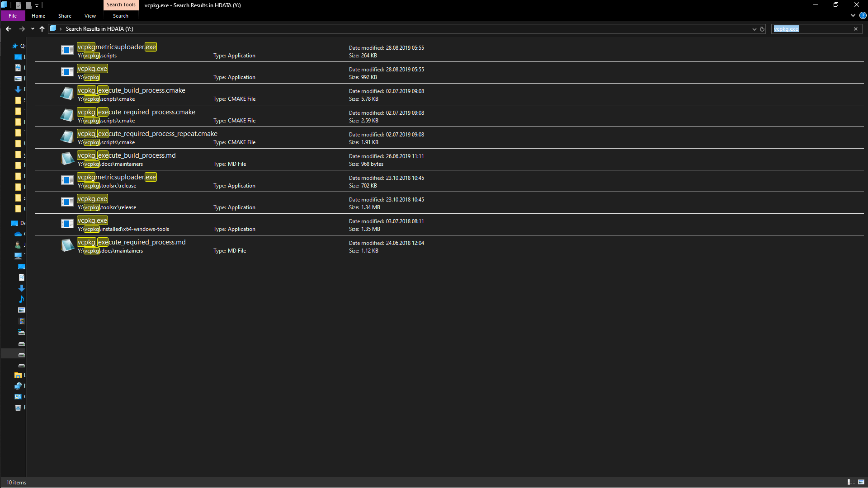Select the root Desktop node in sidebar

14,223
